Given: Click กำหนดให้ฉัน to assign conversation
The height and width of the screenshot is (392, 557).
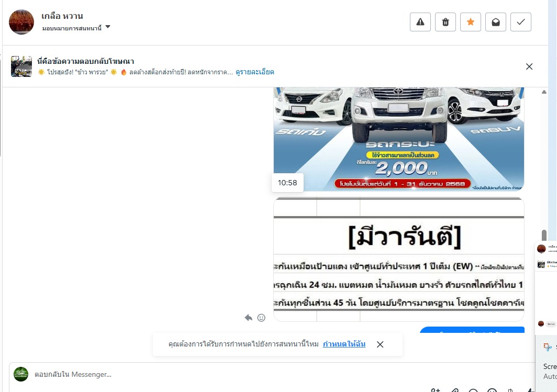Looking at the screenshot, I should (x=344, y=344).
